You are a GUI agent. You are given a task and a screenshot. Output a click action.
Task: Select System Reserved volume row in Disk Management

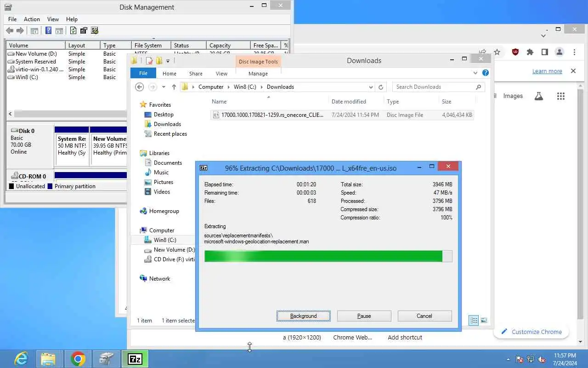(x=35, y=62)
